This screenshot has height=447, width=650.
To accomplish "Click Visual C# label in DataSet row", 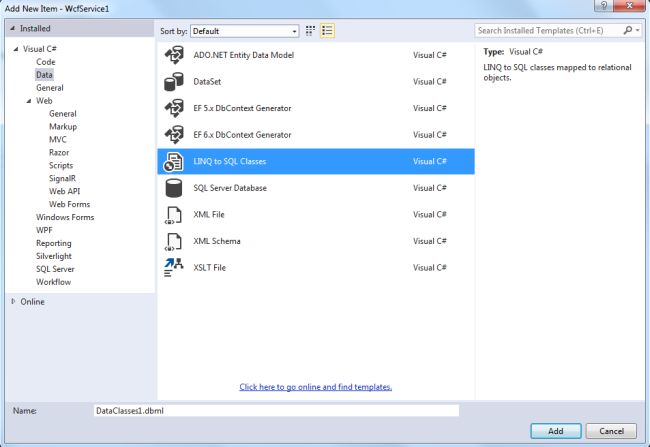I will coord(430,82).
